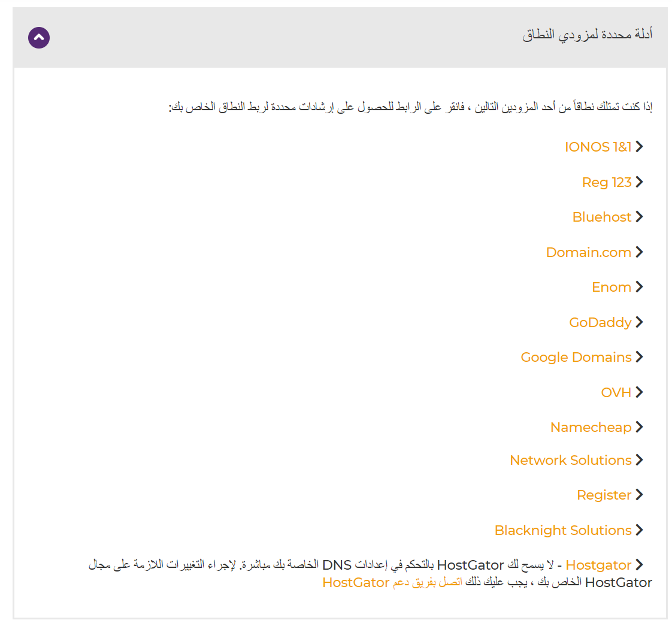The width and height of the screenshot is (672, 626).
Task: Click the chevron beside Hostgator
Action: (640, 565)
